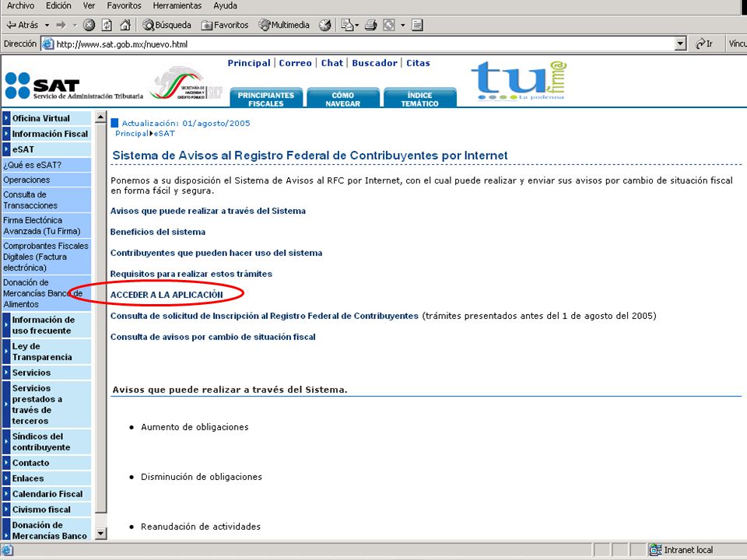Expand Información Fiscal sidebar section
The width and height of the screenshot is (747, 560).
47,134
